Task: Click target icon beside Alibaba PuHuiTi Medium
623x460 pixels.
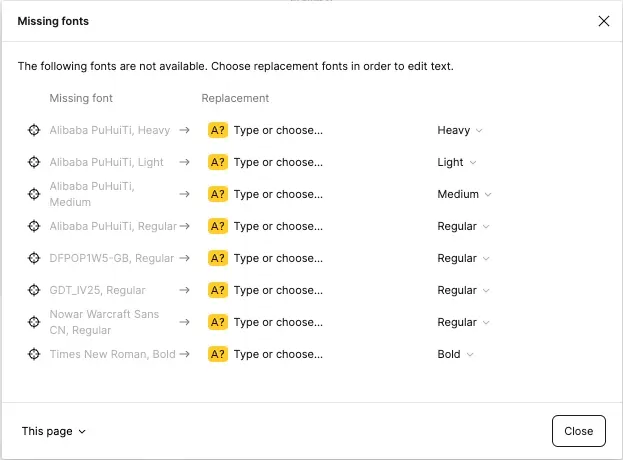Action: (34, 194)
